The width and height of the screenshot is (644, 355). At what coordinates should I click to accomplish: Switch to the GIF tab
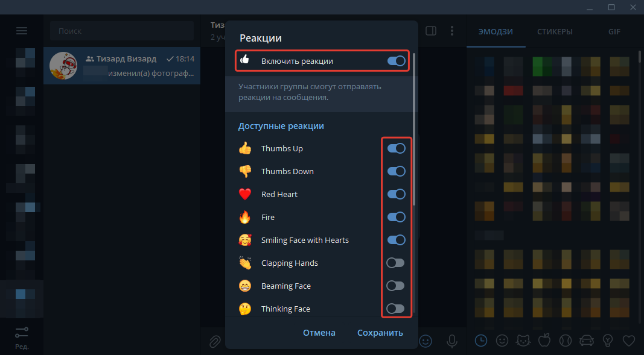(614, 31)
